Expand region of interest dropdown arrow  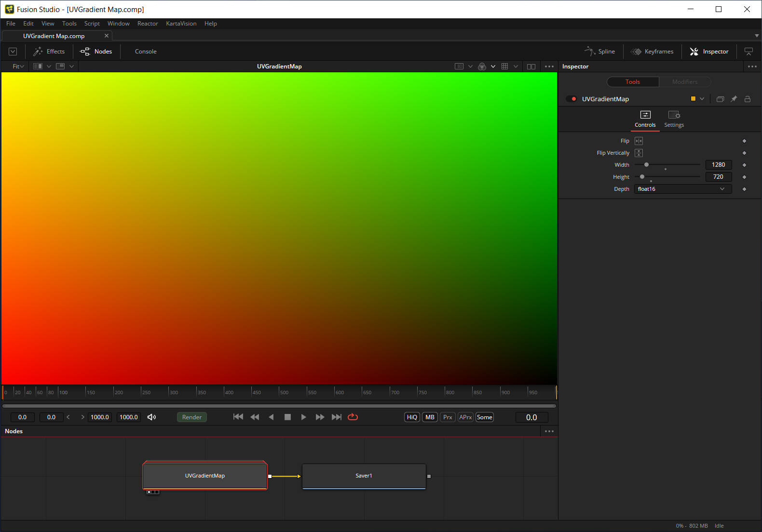click(x=470, y=66)
